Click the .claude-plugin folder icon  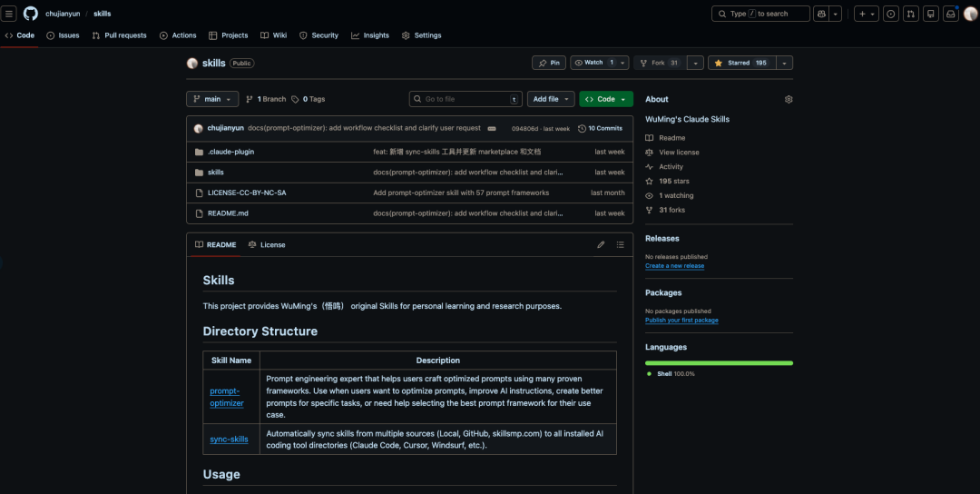[x=199, y=152]
